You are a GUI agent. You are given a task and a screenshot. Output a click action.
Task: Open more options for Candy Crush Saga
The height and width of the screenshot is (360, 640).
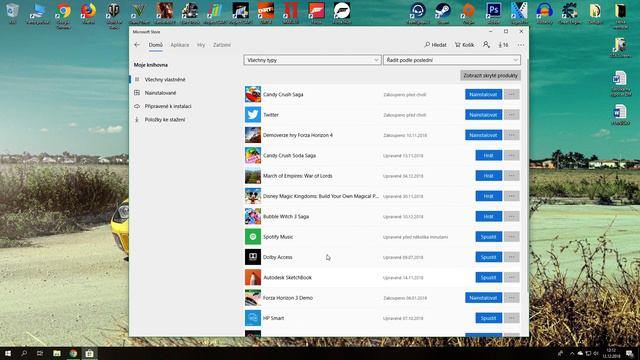coord(511,94)
